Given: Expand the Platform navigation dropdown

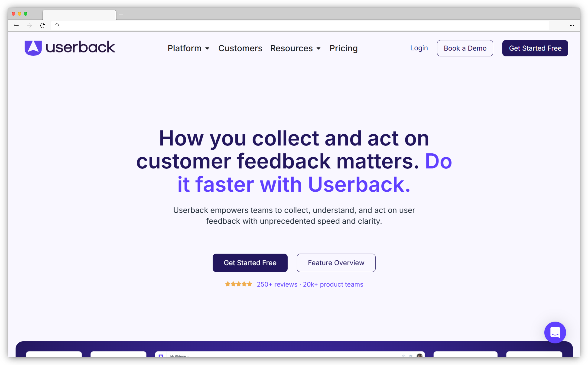Looking at the screenshot, I should tap(188, 48).
